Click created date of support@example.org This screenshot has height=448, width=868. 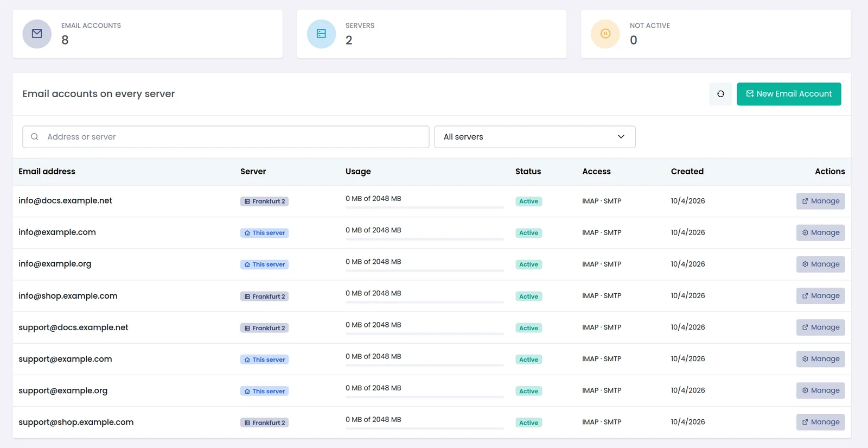pyautogui.click(x=688, y=390)
